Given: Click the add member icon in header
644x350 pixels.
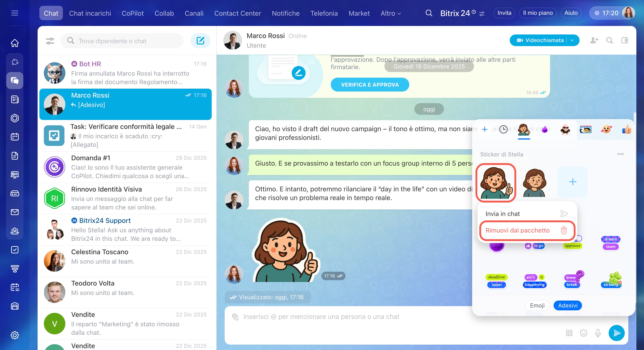Looking at the screenshot, I should point(594,40).
